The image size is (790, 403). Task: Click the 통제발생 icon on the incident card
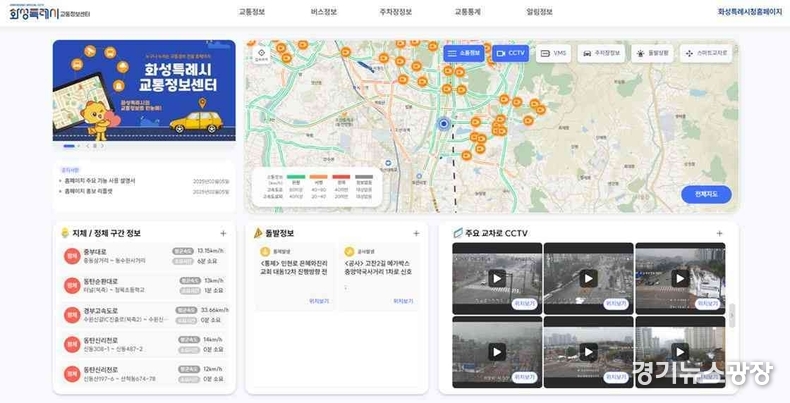pos(265,251)
